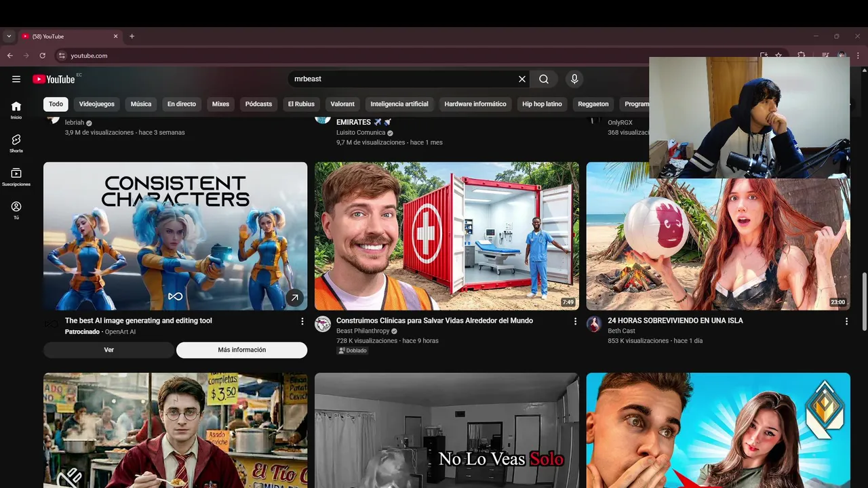Open the Consistent Characters ad thumbnail

(x=175, y=236)
